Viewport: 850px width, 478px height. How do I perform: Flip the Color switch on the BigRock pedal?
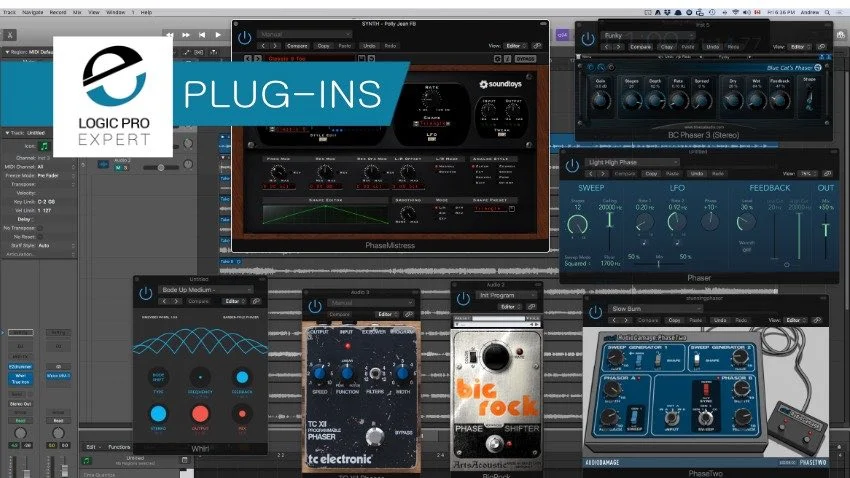point(472,357)
